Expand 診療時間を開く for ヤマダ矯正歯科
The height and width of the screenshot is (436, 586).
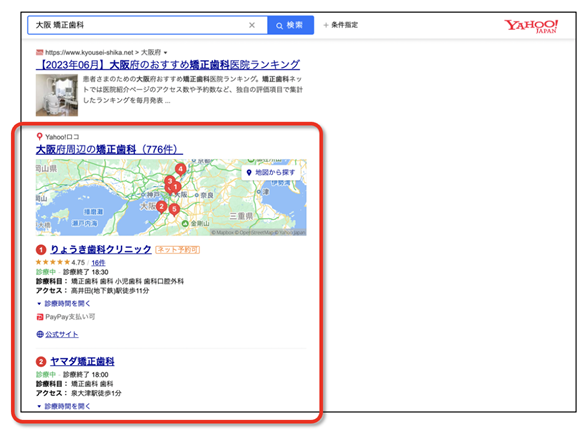coord(64,406)
